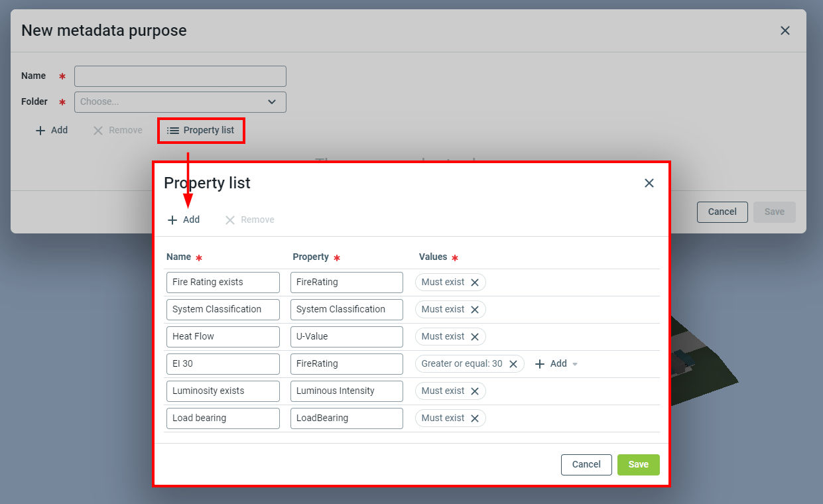The height and width of the screenshot is (504, 823).
Task: Focus the metadata purpose Name field
Action: (180, 76)
